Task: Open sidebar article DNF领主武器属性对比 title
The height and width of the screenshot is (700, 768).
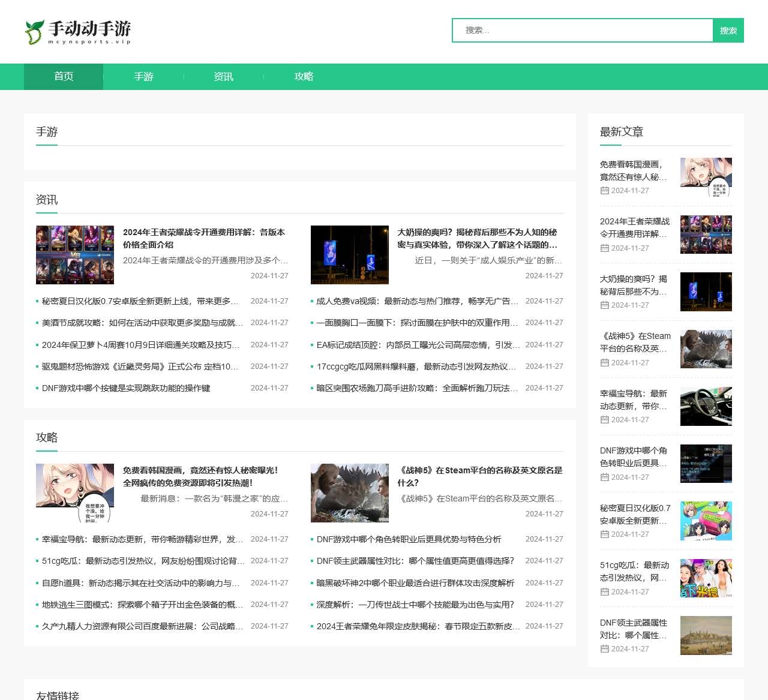Action: point(634,629)
